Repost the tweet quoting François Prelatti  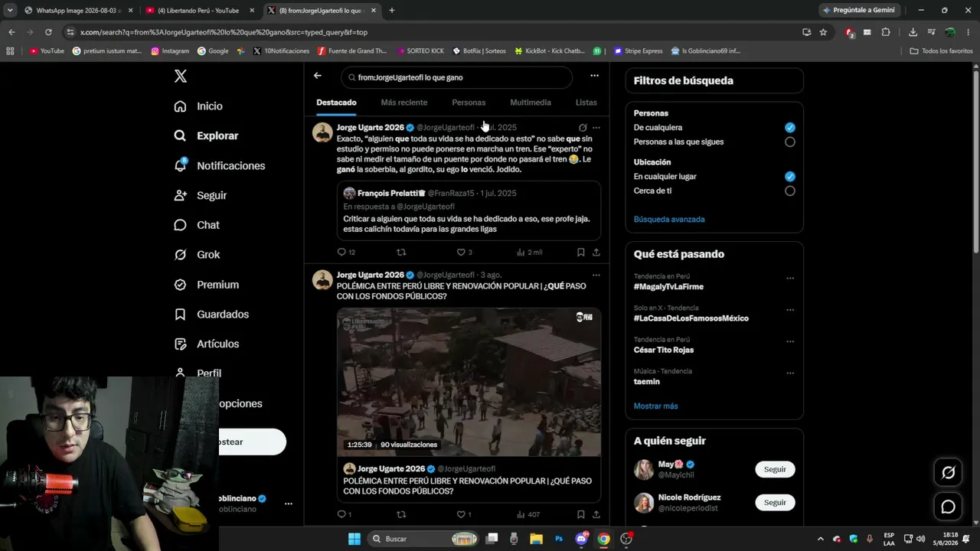[x=401, y=252]
